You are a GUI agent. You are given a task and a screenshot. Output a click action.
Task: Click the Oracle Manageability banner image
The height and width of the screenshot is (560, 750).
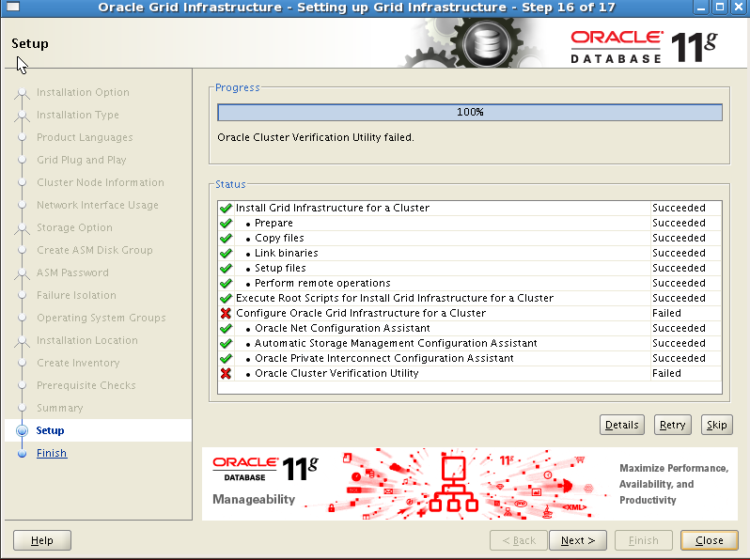click(x=470, y=484)
